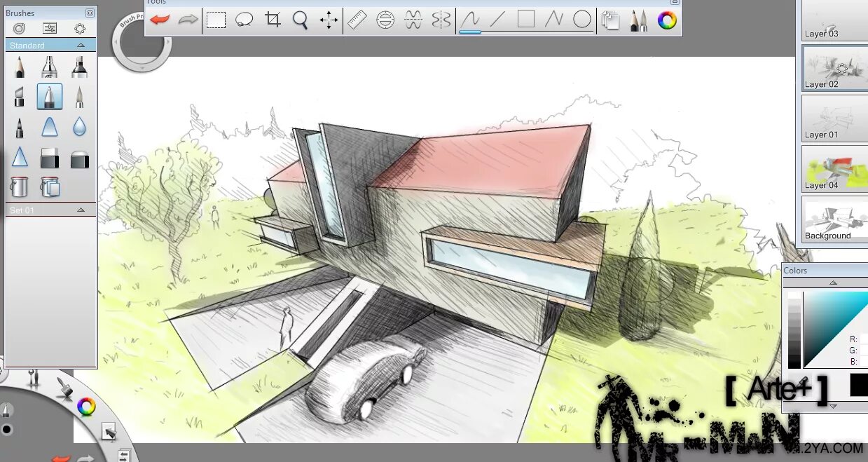Open Brush properties sliders icon
This screenshot has height=462, width=868.
pyautogui.click(x=49, y=28)
